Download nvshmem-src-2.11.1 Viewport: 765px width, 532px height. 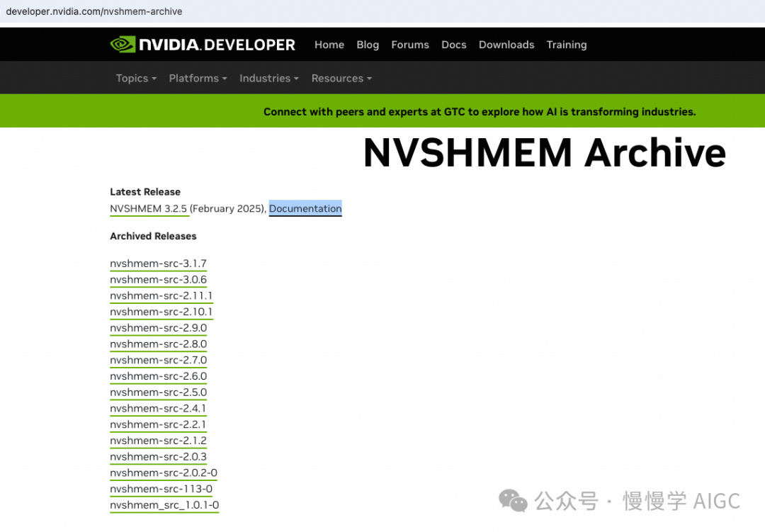[x=161, y=296]
